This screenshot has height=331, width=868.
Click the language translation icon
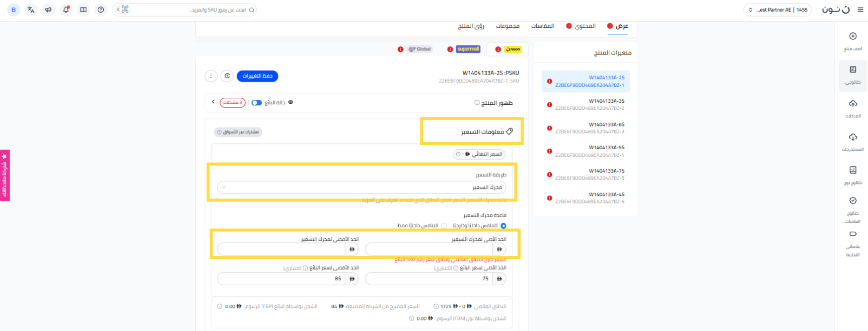pyautogui.click(x=31, y=10)
